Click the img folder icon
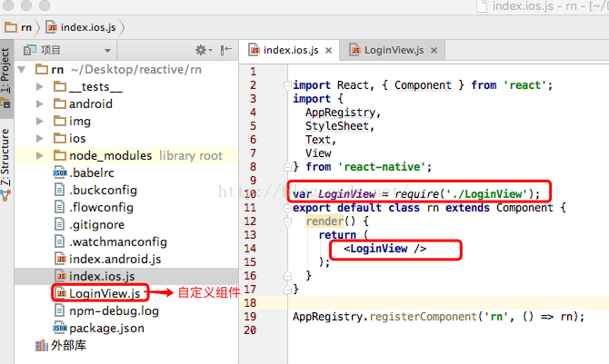Image resolution: width=609 pixels, height=364 pixels. click(x=60, y=121)
